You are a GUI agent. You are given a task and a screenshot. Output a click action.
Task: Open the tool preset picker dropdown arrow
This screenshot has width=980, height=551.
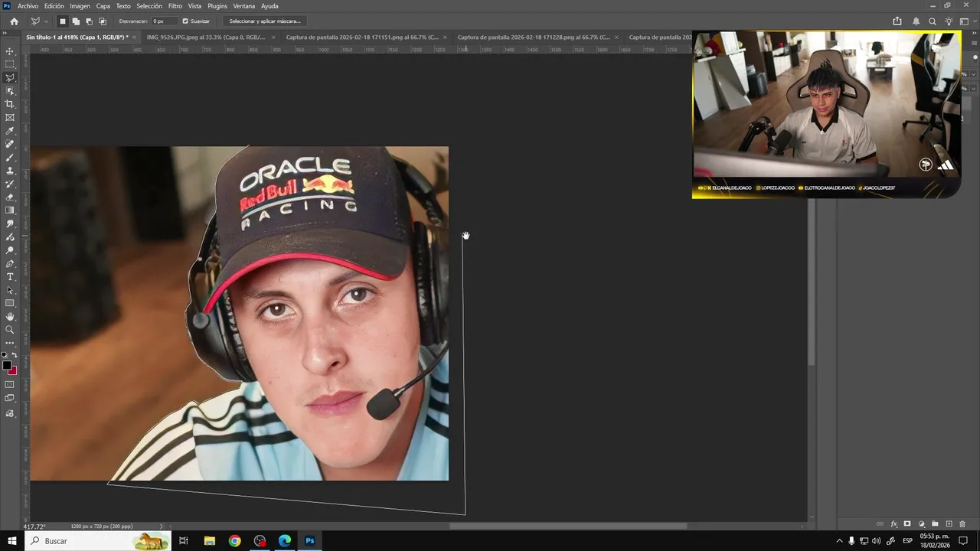coord(46,21)
